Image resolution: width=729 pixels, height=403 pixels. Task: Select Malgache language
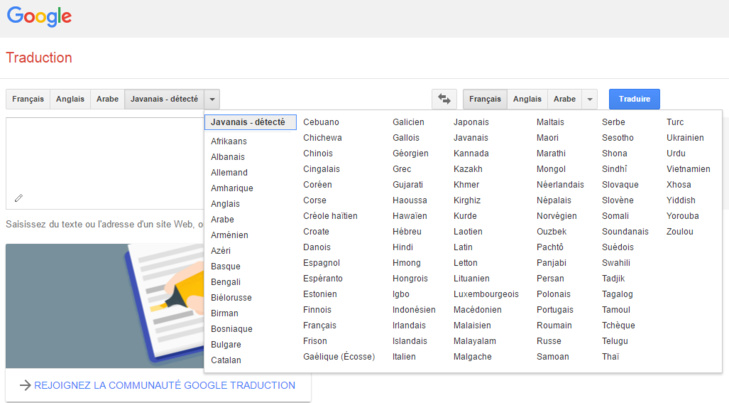click(472, 357)
